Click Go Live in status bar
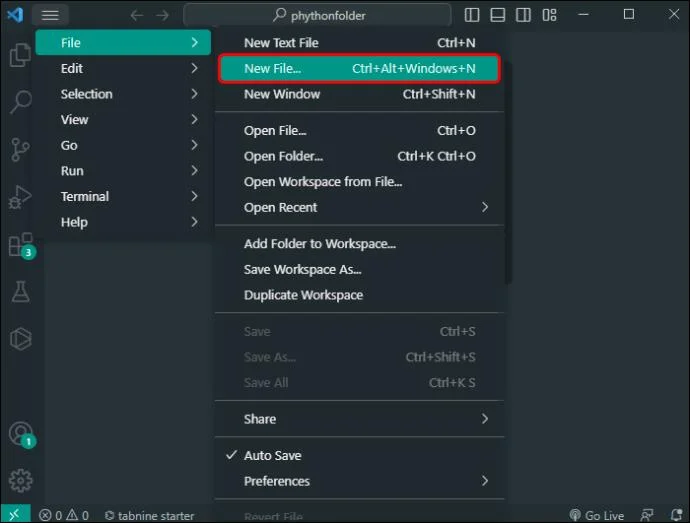This screenshot has width=690, height=523. [x=597, y=516]
